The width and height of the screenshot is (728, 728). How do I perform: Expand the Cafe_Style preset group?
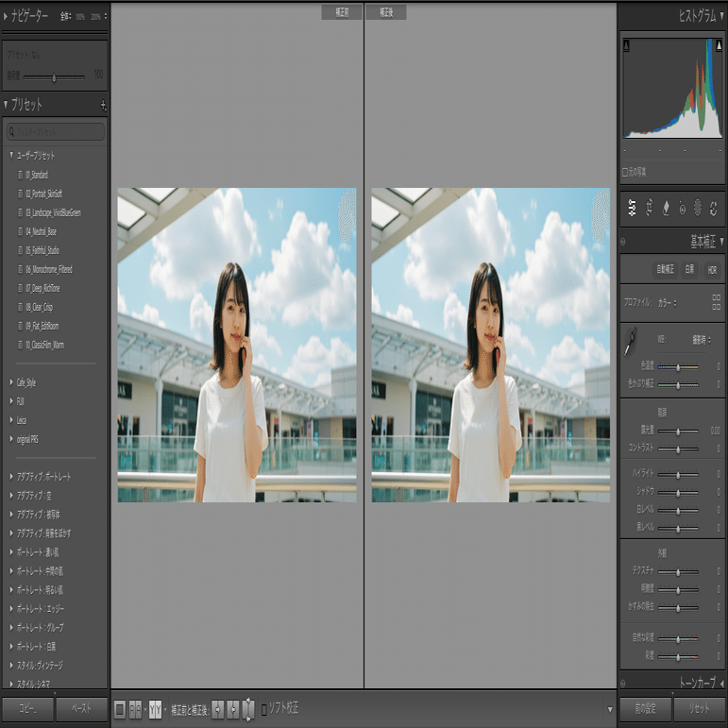[x=11, y=382]
